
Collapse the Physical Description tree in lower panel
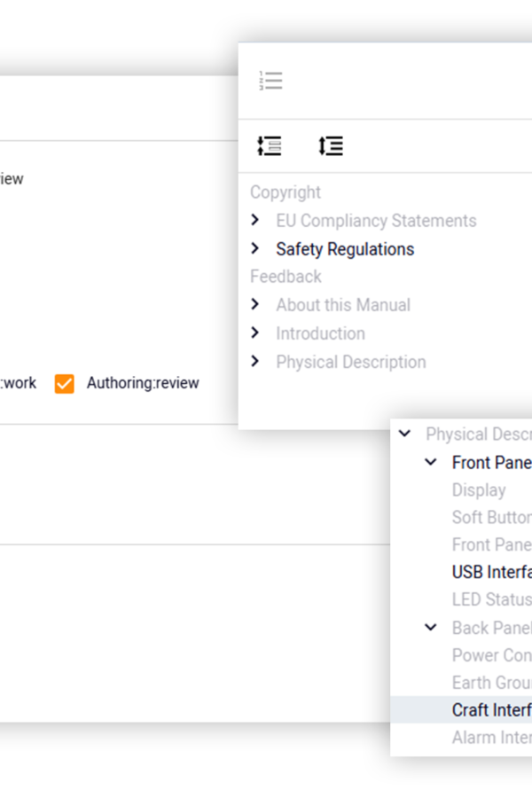404,434
